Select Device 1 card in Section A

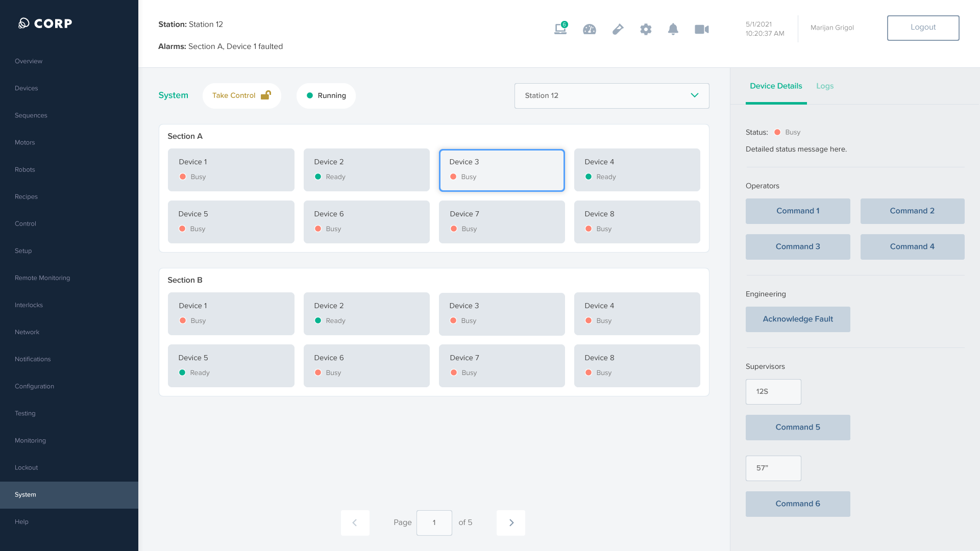click(231, 170)
